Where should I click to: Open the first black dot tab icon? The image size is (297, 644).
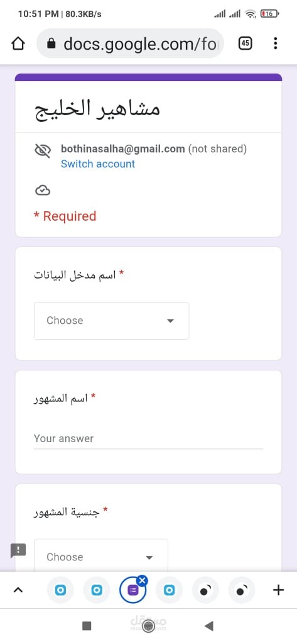click(205, 590)
